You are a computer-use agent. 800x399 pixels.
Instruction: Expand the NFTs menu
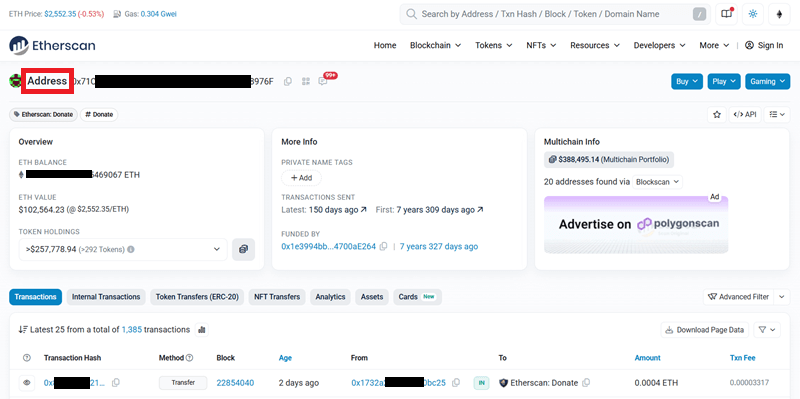click(541, 45)
